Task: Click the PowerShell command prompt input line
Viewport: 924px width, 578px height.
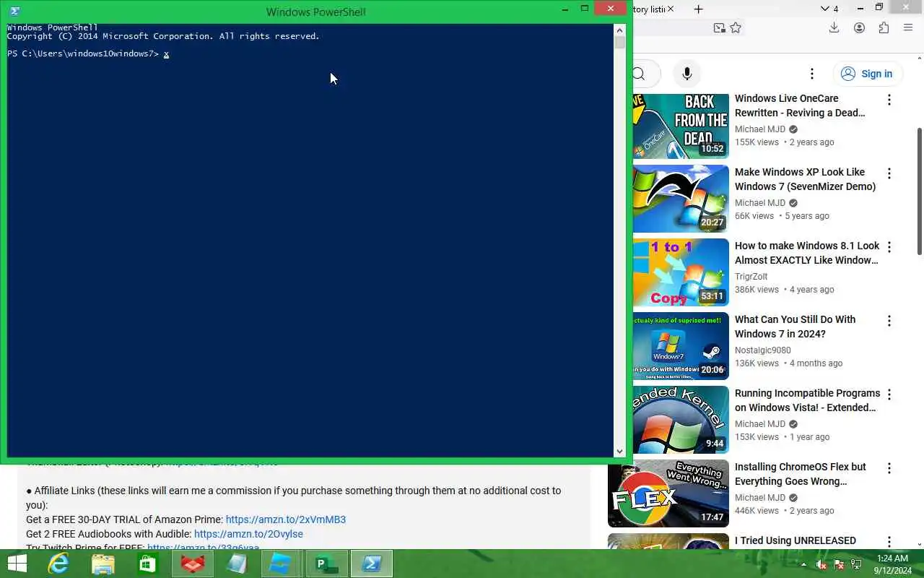Action: click(x=309, y=54)
